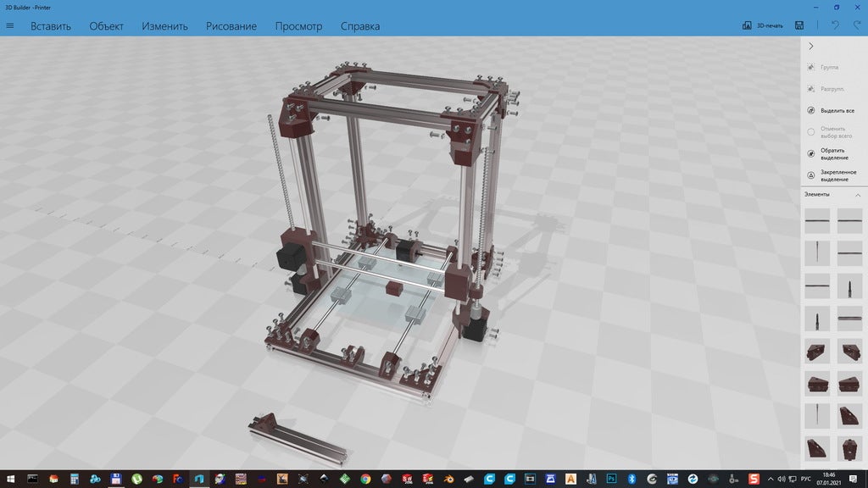
Task: Open Bluetooth icon in taskbar
Action: click(x=632, y=479)
